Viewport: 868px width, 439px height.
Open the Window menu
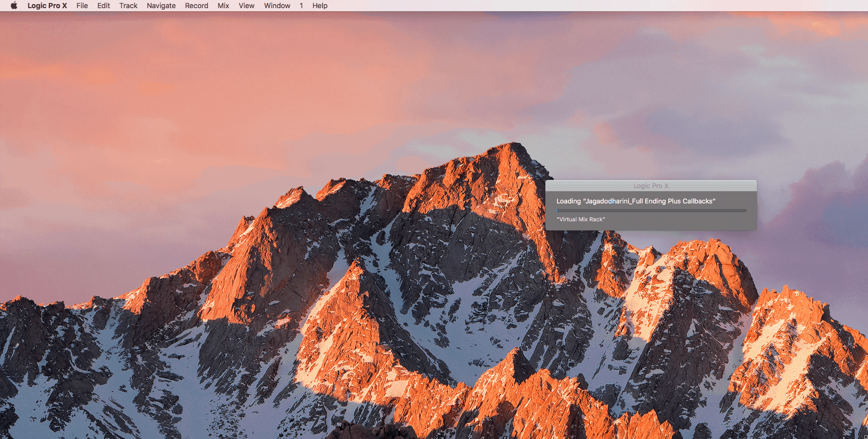click(x=277, y=6)
